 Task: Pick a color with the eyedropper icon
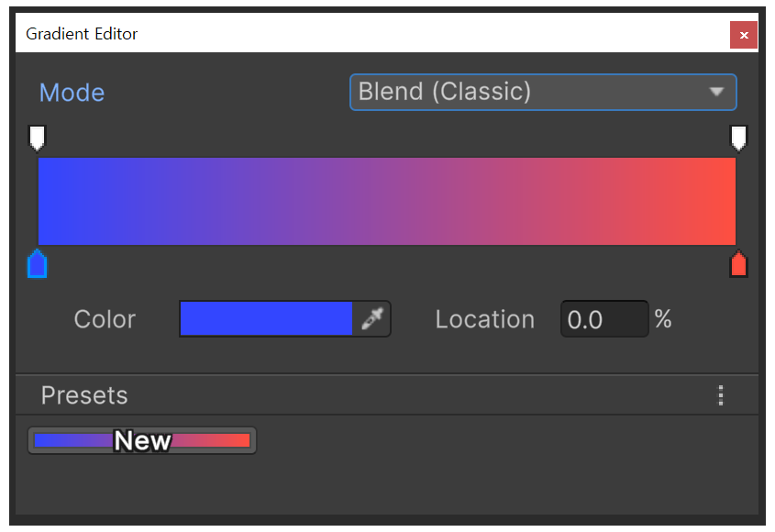(x=371, y=319)
